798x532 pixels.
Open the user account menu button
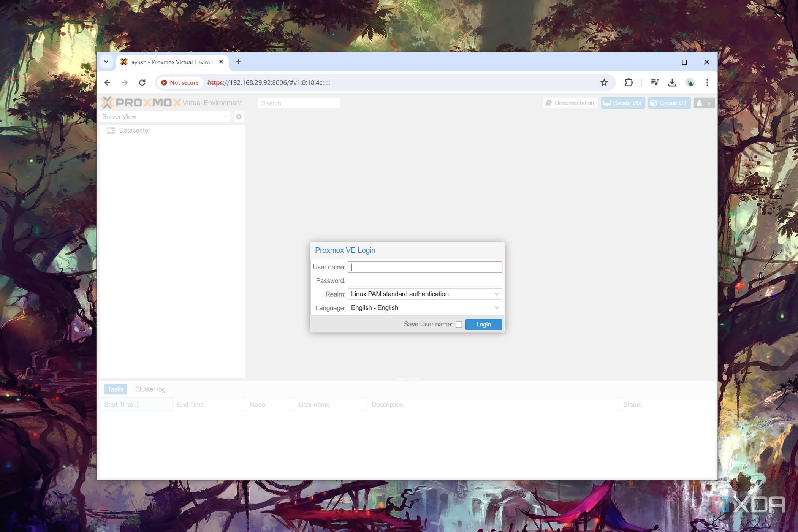(704, 103)
